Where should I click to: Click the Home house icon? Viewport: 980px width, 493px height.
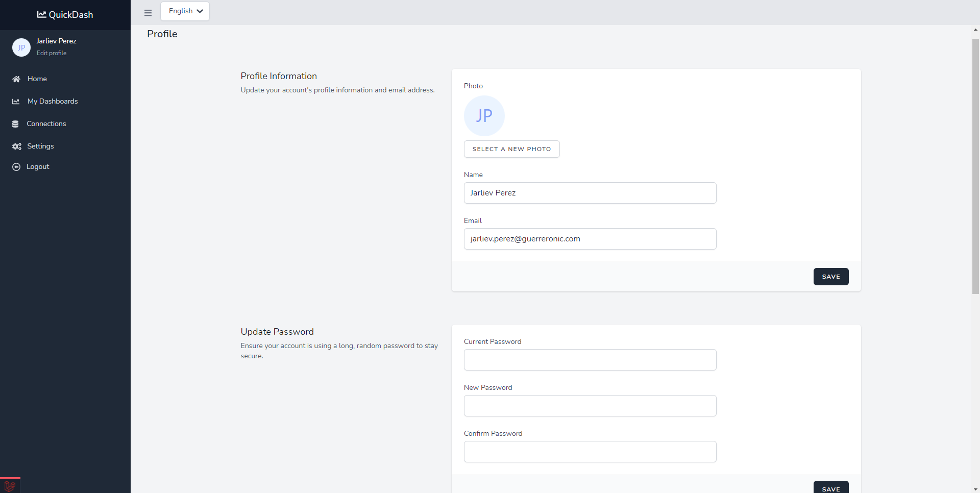[16, 79]
